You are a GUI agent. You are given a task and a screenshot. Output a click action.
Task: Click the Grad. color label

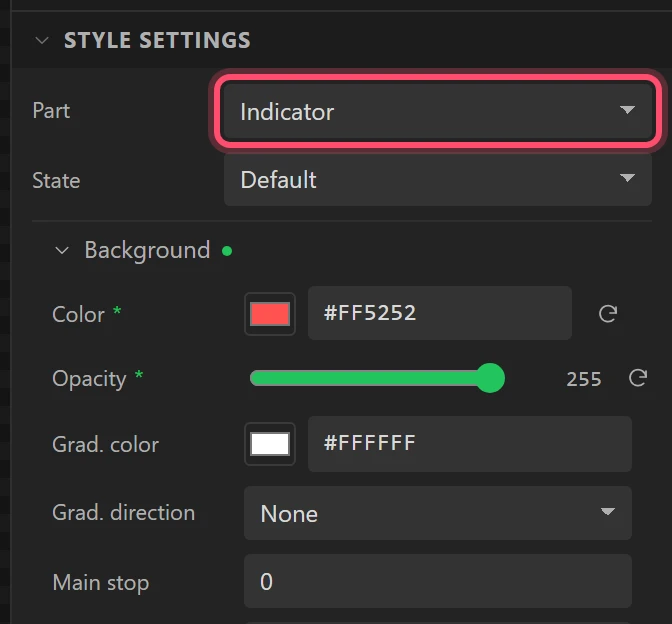tap(105, 444)
